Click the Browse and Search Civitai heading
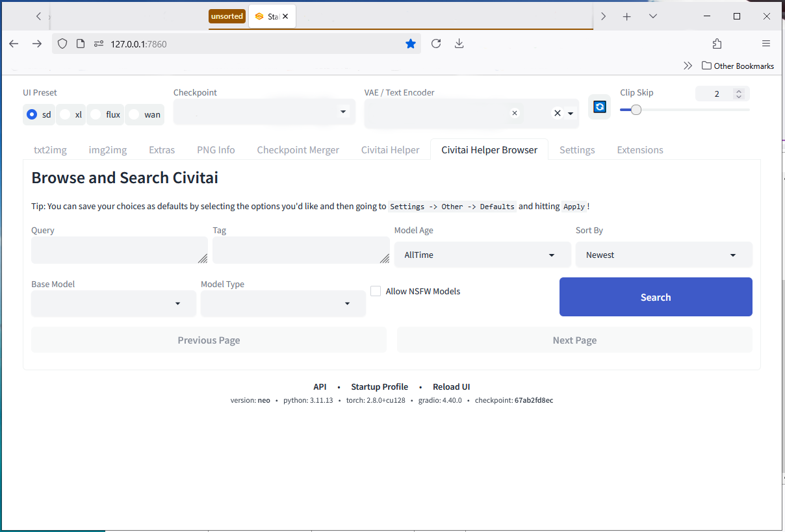The height and width of the screenshot is (532, 785). (125, 178)
